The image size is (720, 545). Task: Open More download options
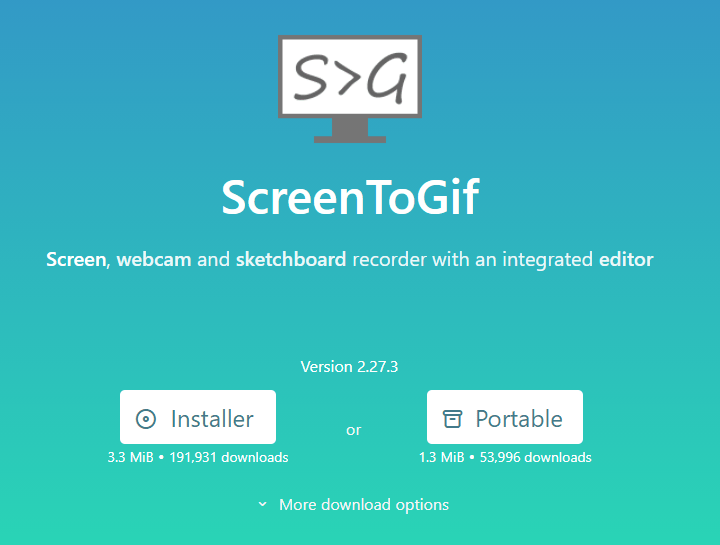[364, 505]
